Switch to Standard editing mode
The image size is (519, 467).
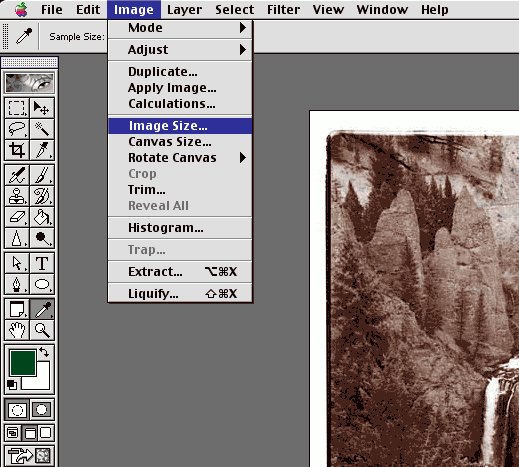(17, 409)
